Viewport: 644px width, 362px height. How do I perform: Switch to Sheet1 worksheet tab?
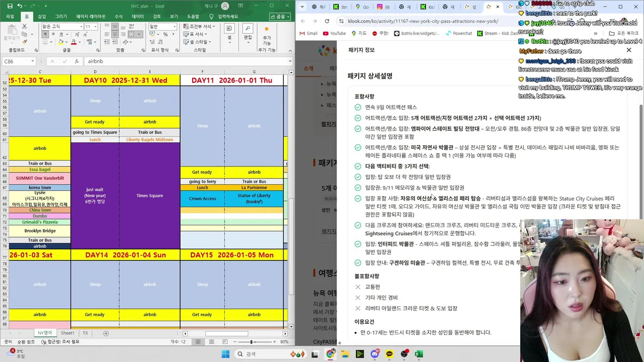click(67, 333)
